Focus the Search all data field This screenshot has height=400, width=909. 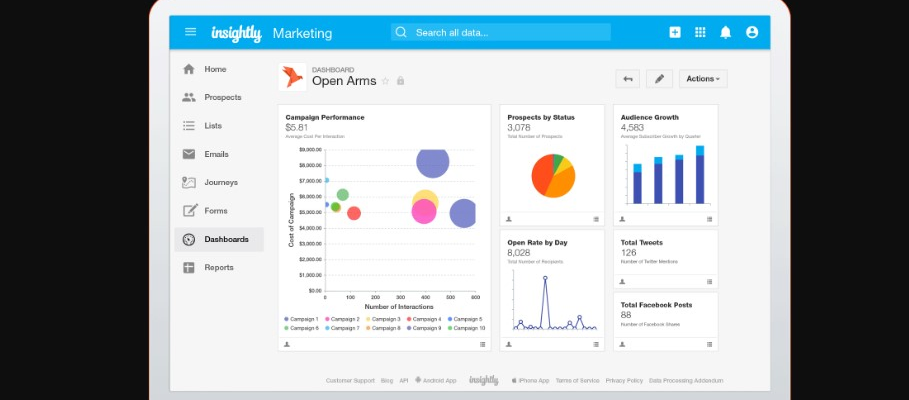(x=500, y=32)
